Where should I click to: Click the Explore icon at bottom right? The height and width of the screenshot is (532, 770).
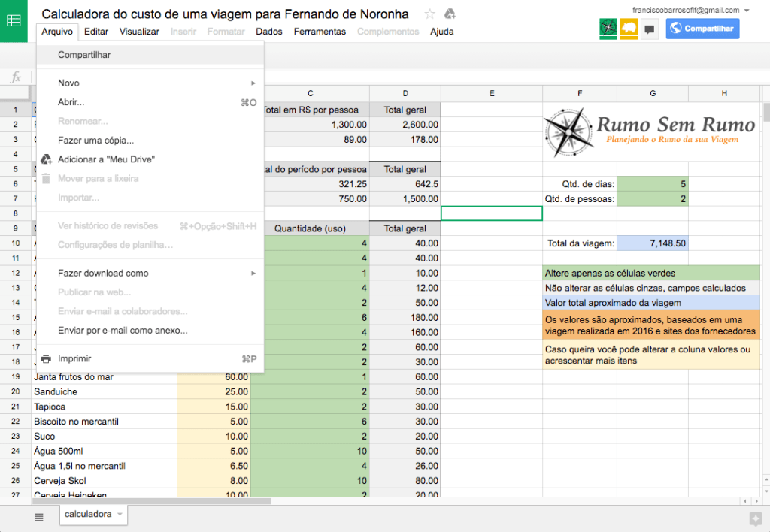[x=755, y=518]
